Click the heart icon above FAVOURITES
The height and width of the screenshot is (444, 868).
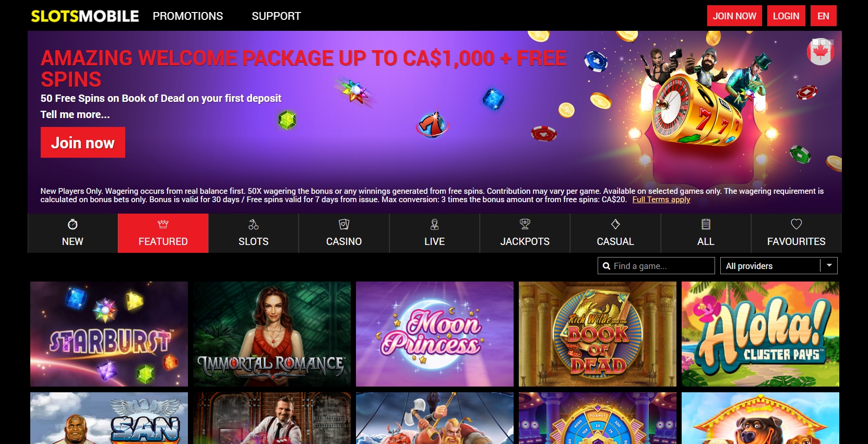pyautogui.click(x=796, y=224)
